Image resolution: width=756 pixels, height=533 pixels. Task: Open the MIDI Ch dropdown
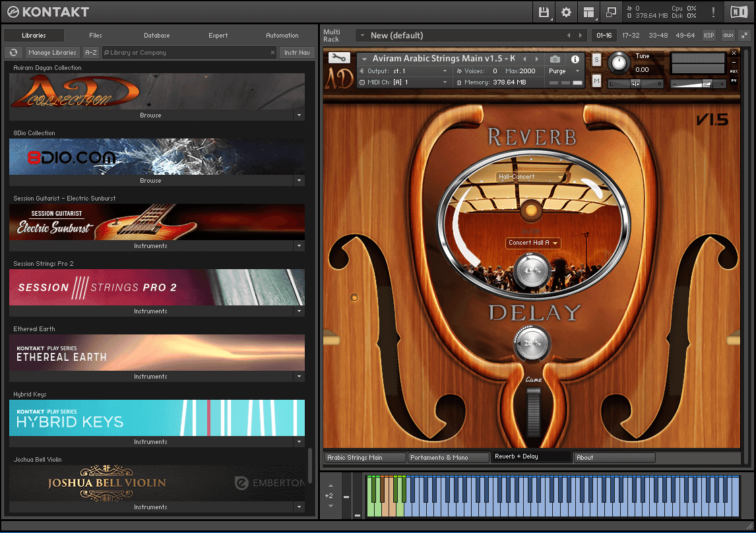click(x=404, y=82)
